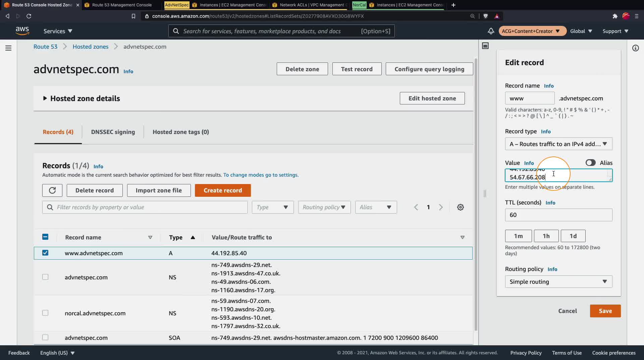The height and width of the screenshot is (360, 644).
Task: Click the notifications bell icon
Action: (x=491, y=31)
